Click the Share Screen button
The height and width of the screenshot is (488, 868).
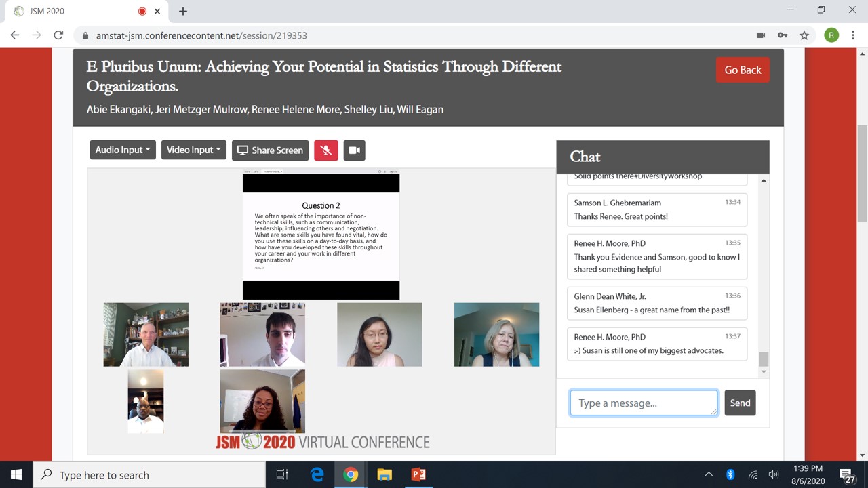tap(270, 150)
